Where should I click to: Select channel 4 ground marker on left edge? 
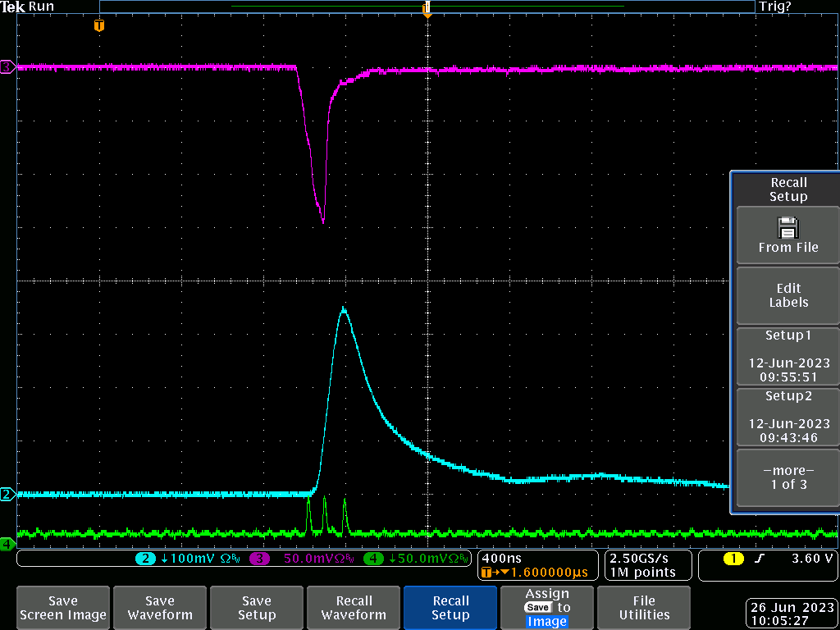pos(7,544)
